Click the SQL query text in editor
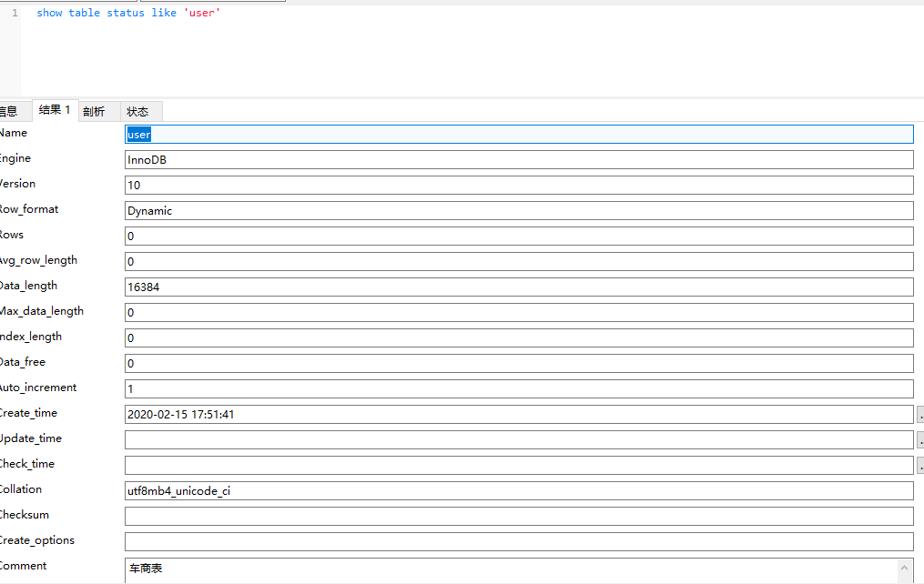924x584 pixels. (128, 13)
